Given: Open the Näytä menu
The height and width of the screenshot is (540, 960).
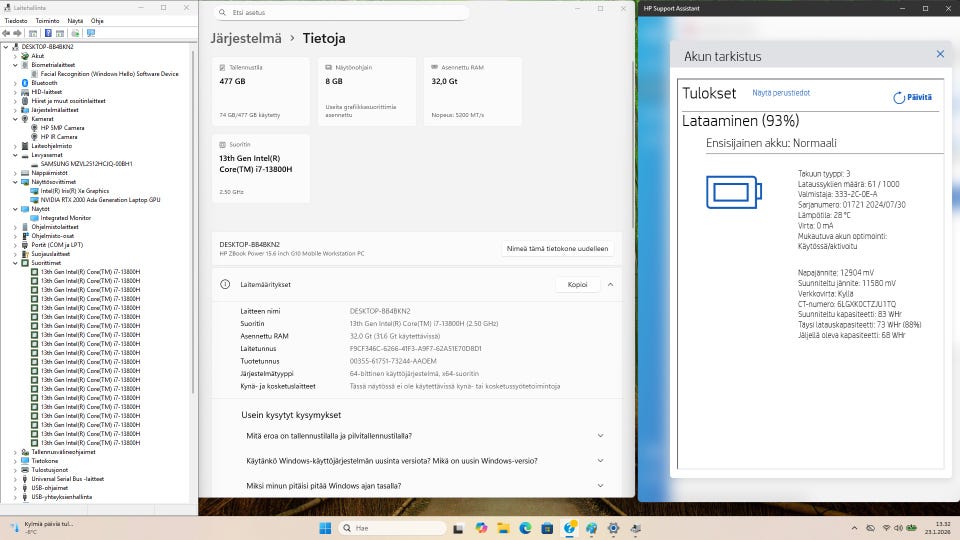Looking at the screenshot, I should pos(75,21).
